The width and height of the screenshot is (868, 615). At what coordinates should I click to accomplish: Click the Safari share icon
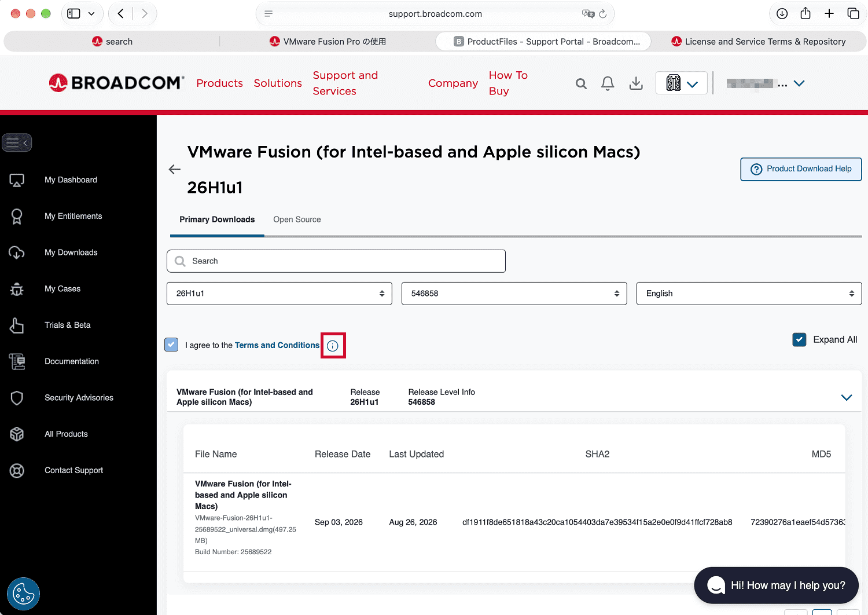[806, 13]
